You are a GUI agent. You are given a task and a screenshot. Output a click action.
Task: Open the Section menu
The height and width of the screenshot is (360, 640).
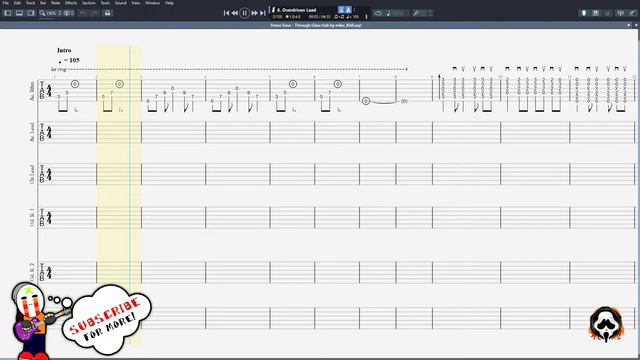[89, 3]
